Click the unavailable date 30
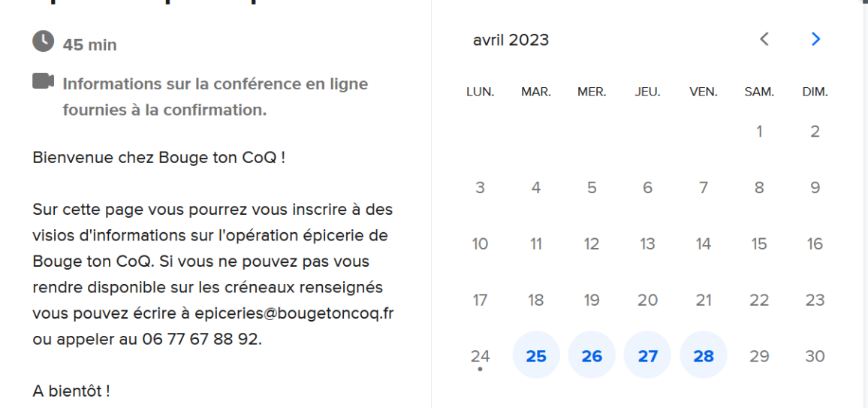The image size is (868, 408). [815, 355]
